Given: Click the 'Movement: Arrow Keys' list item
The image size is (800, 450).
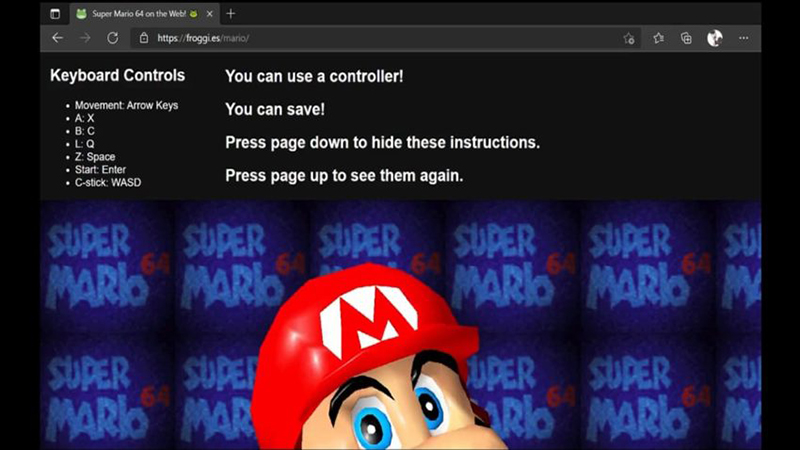Looking at the screenshot, I should click(127, 105).
